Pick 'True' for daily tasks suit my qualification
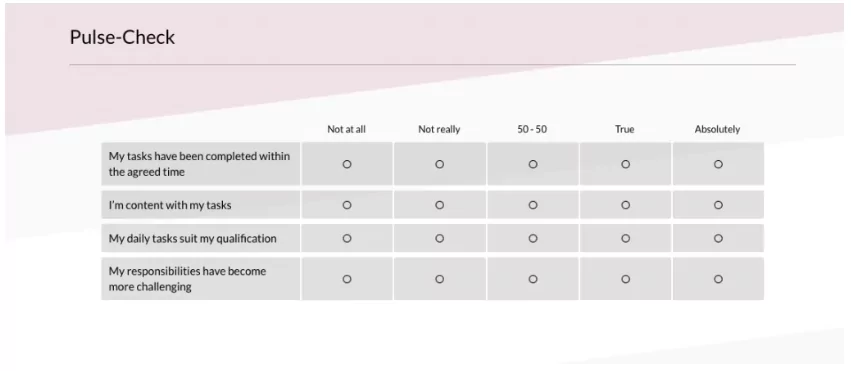The width and height of the screenshot is (851, 371). point(625,238)
